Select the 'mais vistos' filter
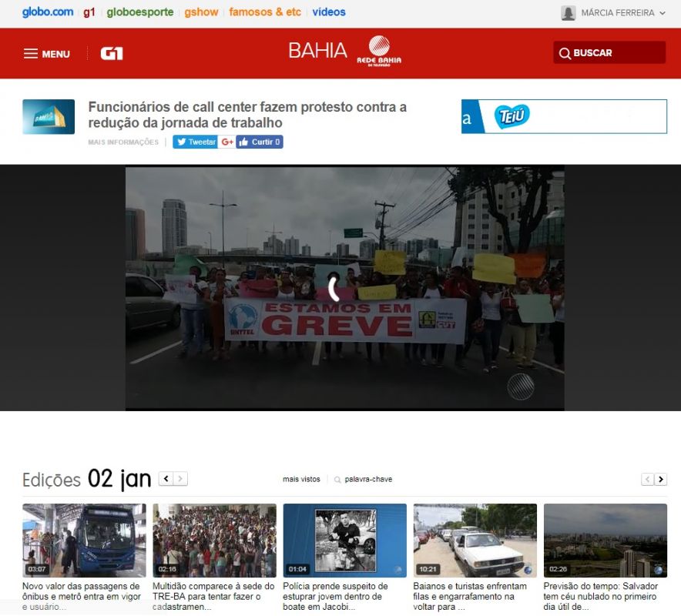The height and width of the screenshot is (616, 681). click(301, 479)
